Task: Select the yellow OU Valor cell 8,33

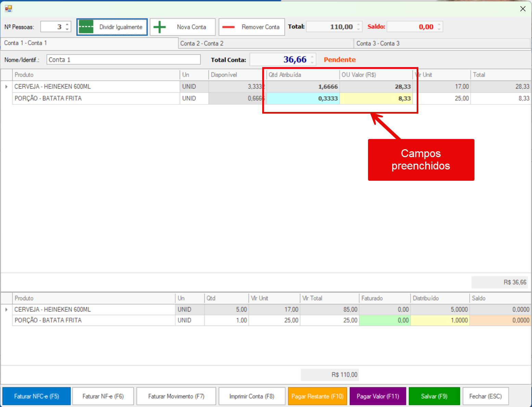Action: click(376, 99)
